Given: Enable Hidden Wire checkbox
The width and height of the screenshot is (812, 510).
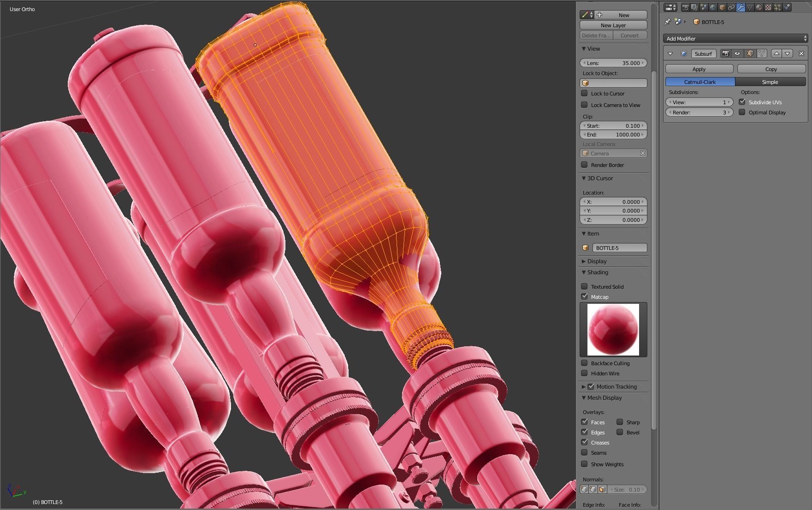Looking at the screenshot, I should coord(584,373).
